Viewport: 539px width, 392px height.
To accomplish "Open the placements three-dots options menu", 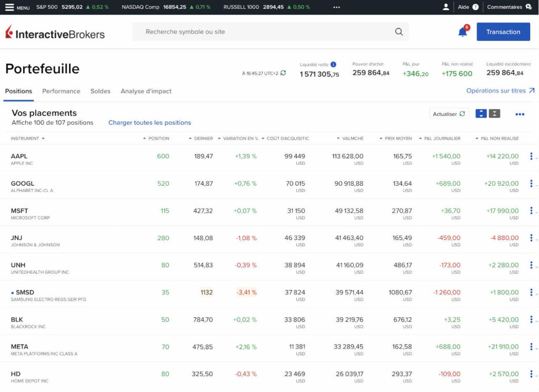I will (520, 114).
